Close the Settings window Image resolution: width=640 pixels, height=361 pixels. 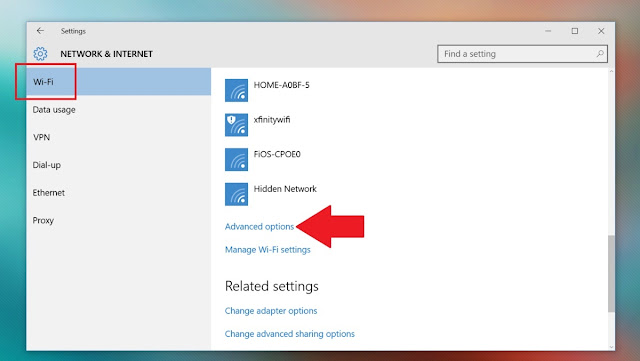(x=601, y=31)
